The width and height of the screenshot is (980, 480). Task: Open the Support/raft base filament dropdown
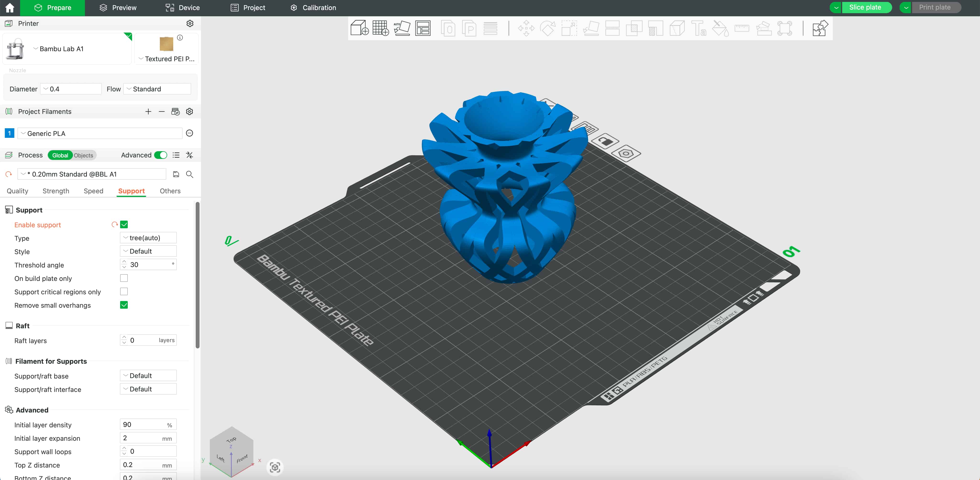pos(148,375)
